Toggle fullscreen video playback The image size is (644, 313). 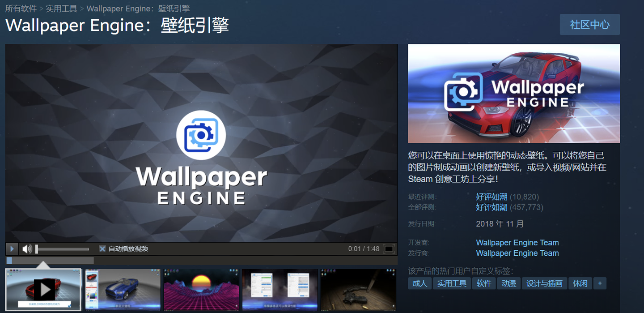pyautogui.click(x=389, y=249)
